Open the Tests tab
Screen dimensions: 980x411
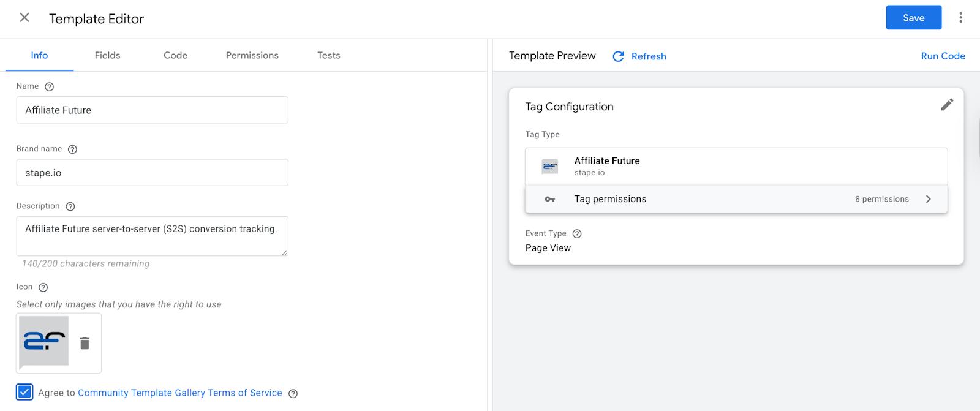coord(328,55)
